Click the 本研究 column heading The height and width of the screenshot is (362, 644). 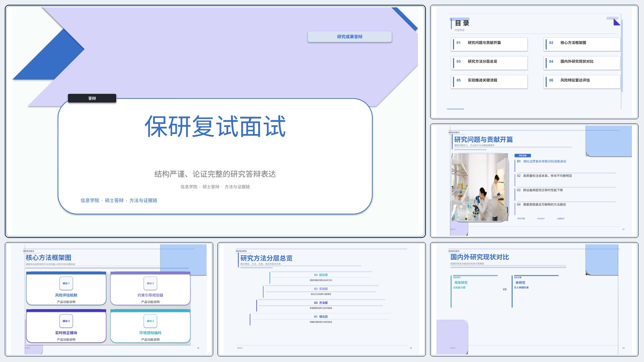coord(520,283)
